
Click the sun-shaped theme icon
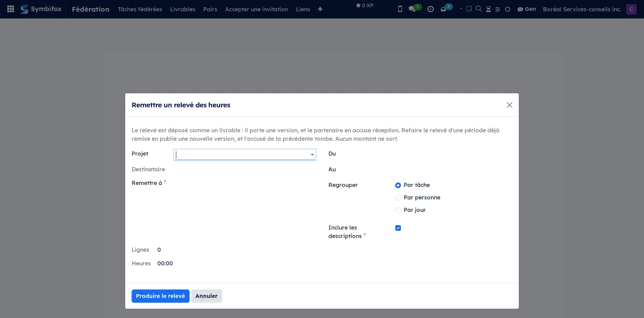click(508, 9)
